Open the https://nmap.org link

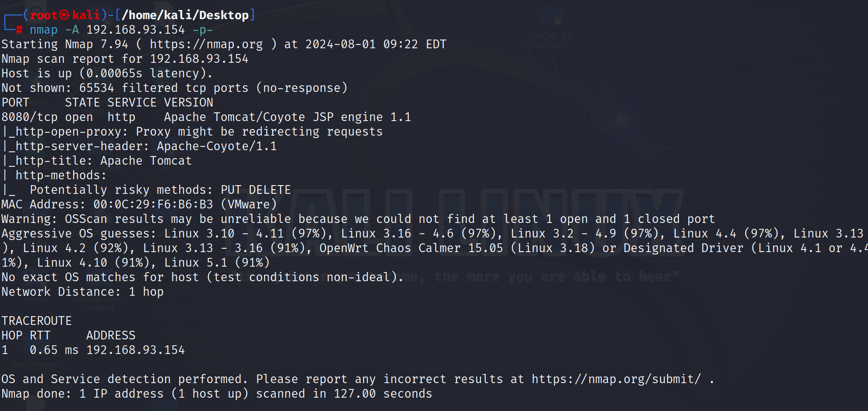pyautogui.click(x=206, y=44)
